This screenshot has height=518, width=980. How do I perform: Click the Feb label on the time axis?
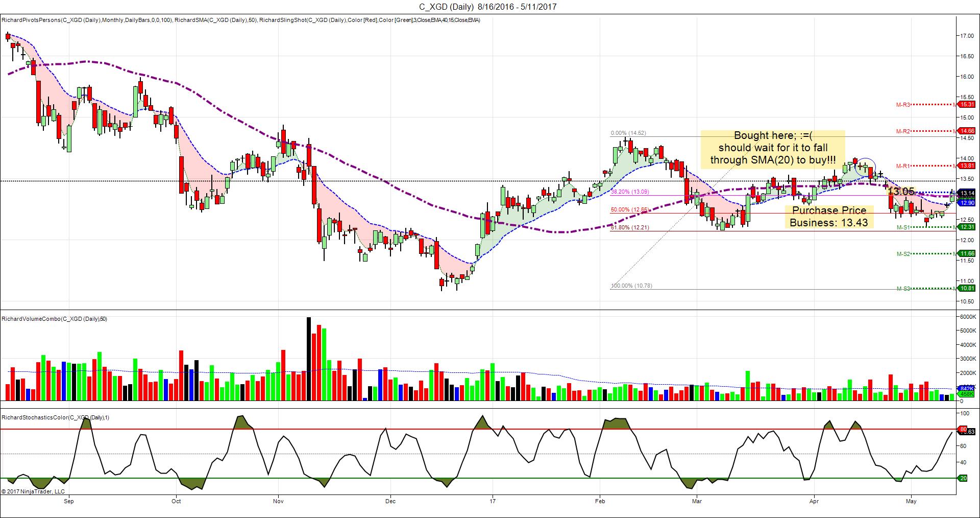[600, 501]
